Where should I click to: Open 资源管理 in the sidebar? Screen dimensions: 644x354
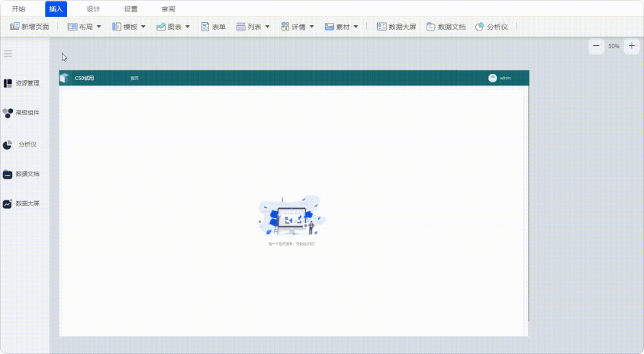(21, 83)
